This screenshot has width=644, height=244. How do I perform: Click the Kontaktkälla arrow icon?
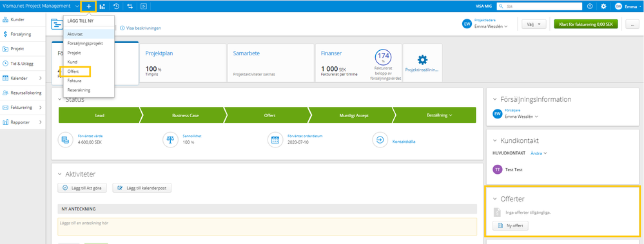[380, 140]
